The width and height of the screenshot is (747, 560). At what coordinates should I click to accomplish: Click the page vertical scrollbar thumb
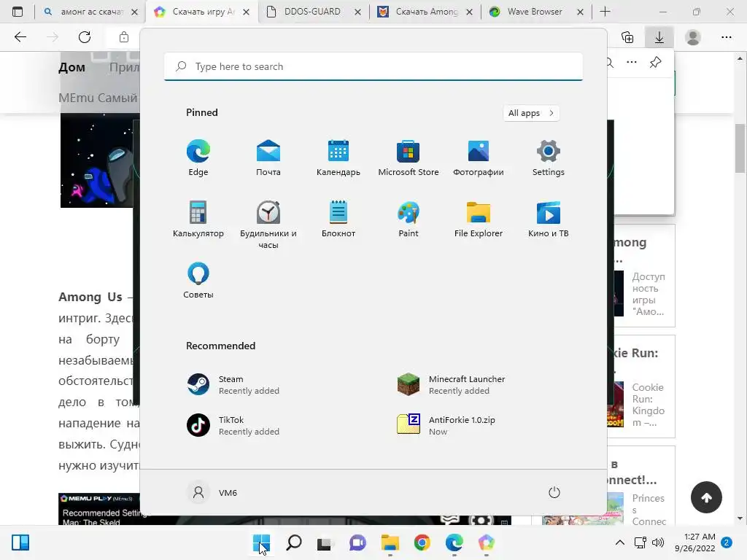tap(740, 149)
